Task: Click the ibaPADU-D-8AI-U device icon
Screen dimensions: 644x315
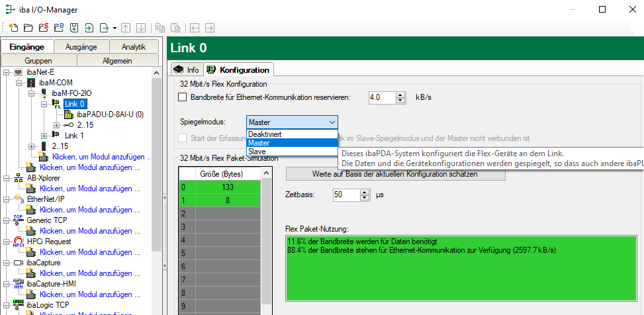Action: pos(69,115)
